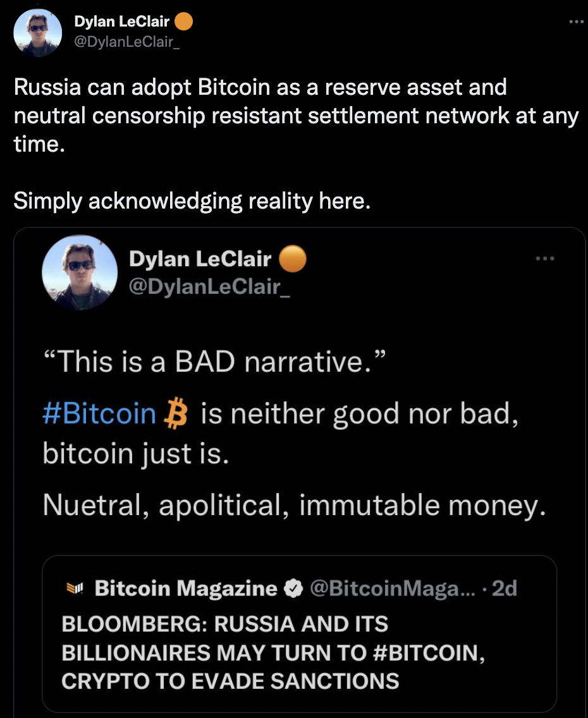Click the orange badge in quoted tweet header
The width and height of the screenshot is (588, 718).
(x=291, y=259)
